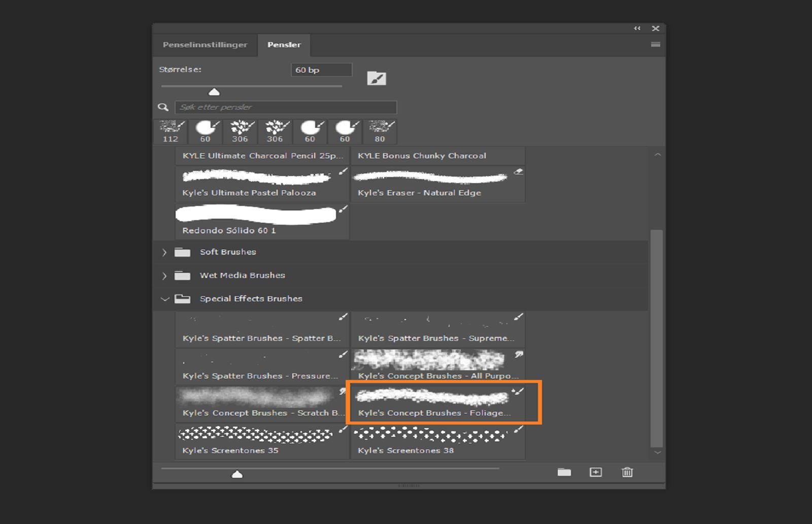Click the Størrelse size value field
The image size is (812, 524).
pyautogui.click(x=321, y=70)
